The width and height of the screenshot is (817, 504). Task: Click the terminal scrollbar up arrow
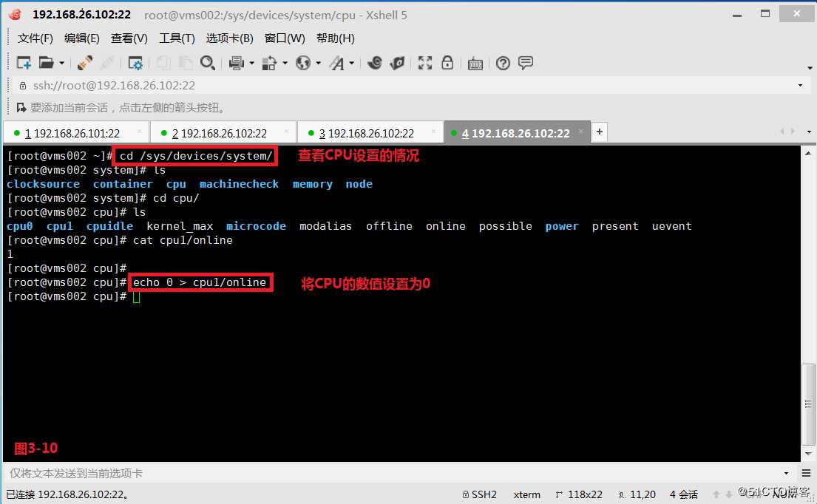[808, 154]
